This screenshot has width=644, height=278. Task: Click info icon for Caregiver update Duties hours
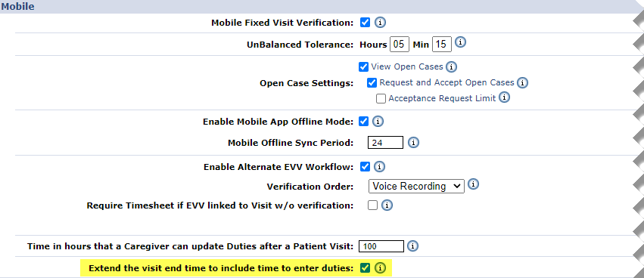[x=412, y=246]
